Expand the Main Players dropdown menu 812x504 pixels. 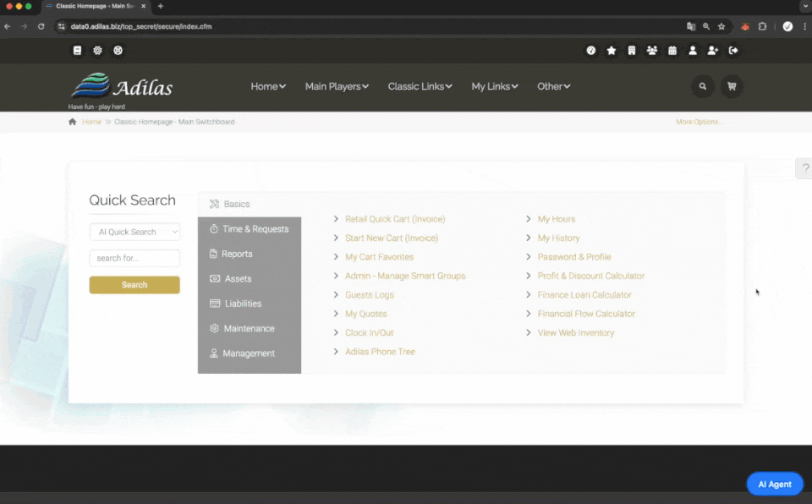click(x=337, y=86)
